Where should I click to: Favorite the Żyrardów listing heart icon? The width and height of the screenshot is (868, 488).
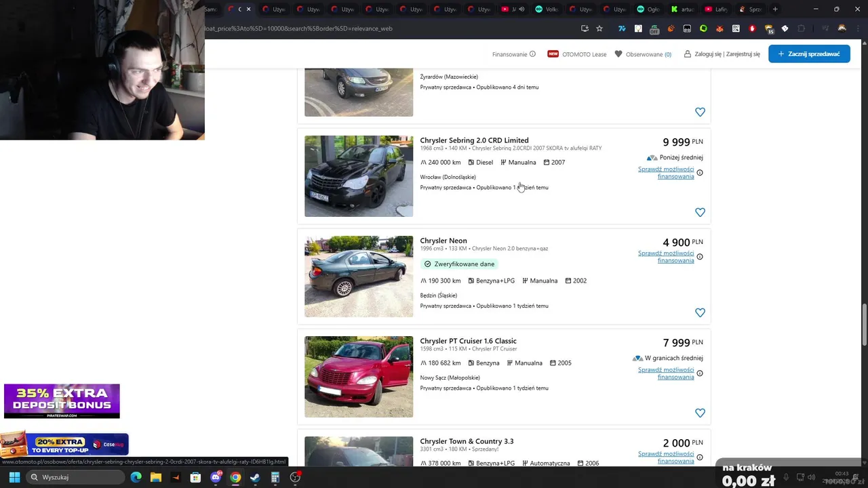coord(700,112)
